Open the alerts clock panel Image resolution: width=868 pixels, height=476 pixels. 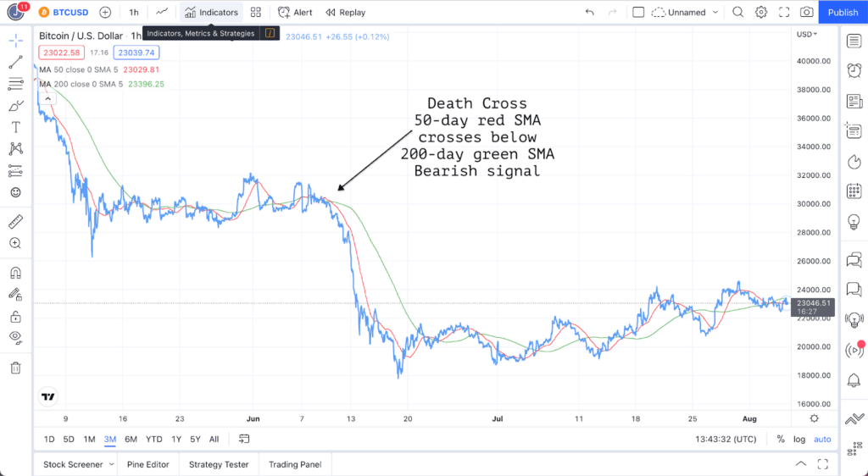(x=854, y=70)
